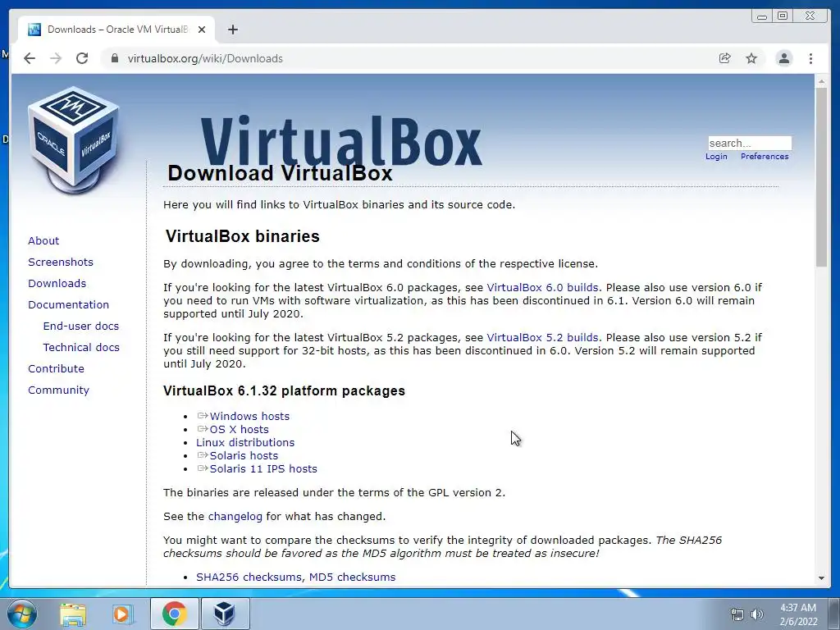Screen dimensions: 840x630
Task: Open the SHA256 checksums link
Action: tap(249, 577)
